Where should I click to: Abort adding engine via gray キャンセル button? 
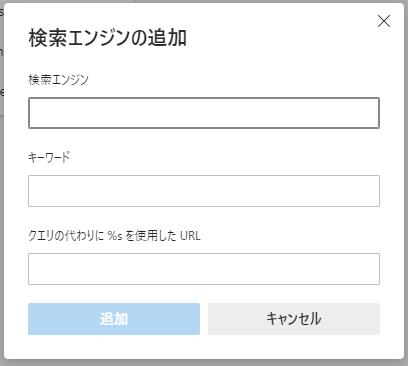pyautogui.click(x=294, y=319)
